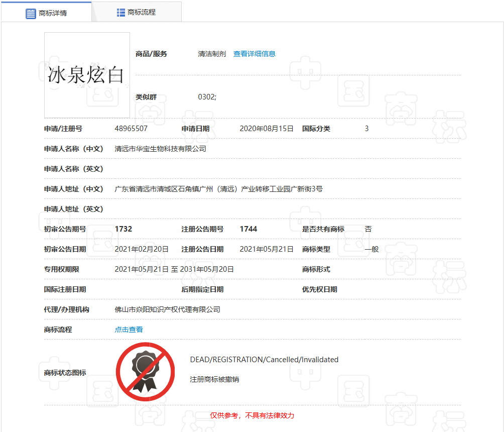Select the applicant address starting with 广东省清远市

point(218,189)
